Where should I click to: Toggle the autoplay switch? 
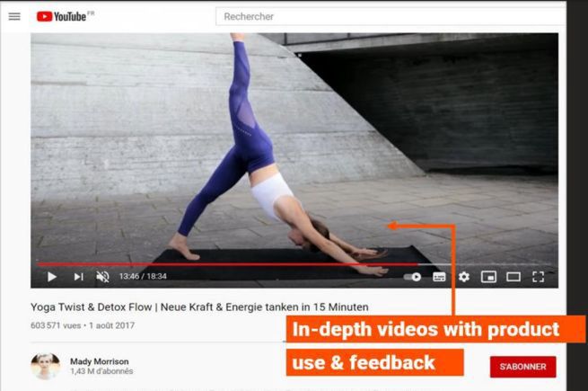tap(413, 277)
